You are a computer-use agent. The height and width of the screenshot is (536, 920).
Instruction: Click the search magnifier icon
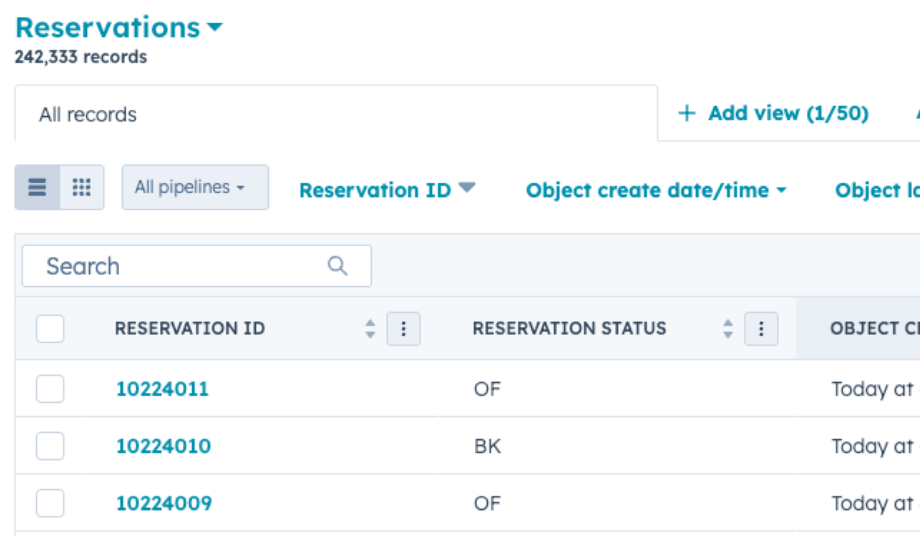coord(337,266)
